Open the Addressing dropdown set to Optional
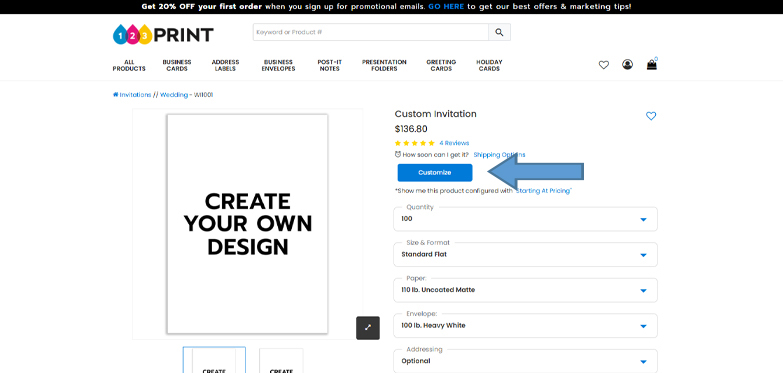The height and width of the screenshot is (373, 783). [x=525, y=361]
